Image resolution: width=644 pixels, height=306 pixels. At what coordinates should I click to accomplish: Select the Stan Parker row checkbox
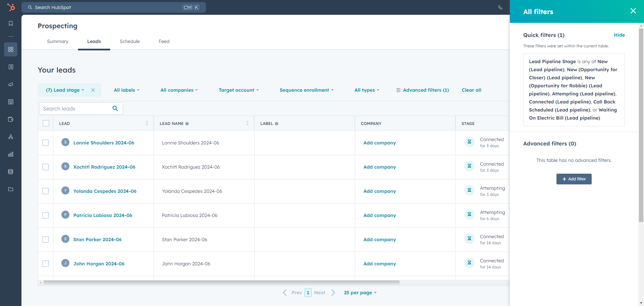click(x=46, y=239)
